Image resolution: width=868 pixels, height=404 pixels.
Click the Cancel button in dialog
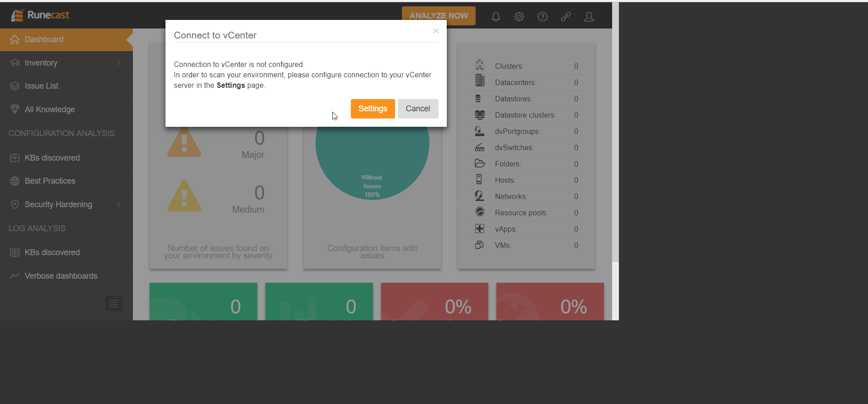coord(418,109)
